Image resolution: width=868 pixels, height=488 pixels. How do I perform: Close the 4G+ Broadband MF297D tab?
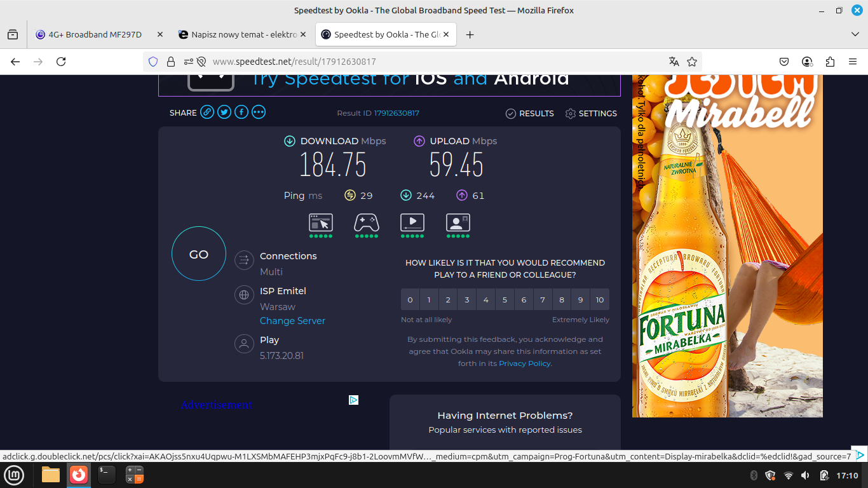[x=159, y=34]
